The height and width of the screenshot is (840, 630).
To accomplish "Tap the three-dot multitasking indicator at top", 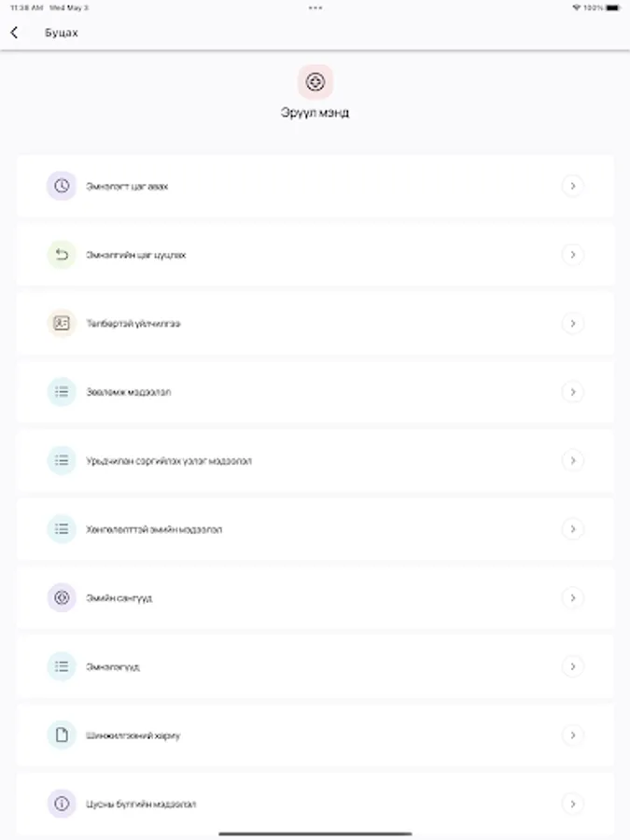I will [315, 7].
